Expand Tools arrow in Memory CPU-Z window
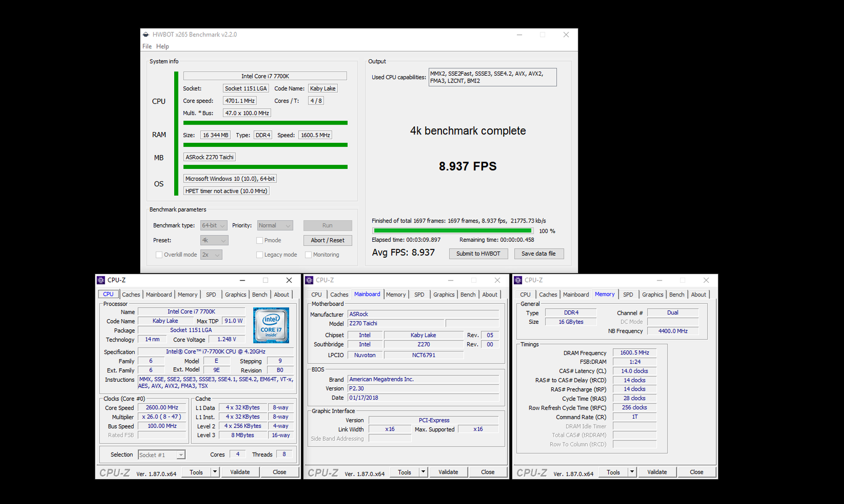Screen dimensions: 844x504 632,472
